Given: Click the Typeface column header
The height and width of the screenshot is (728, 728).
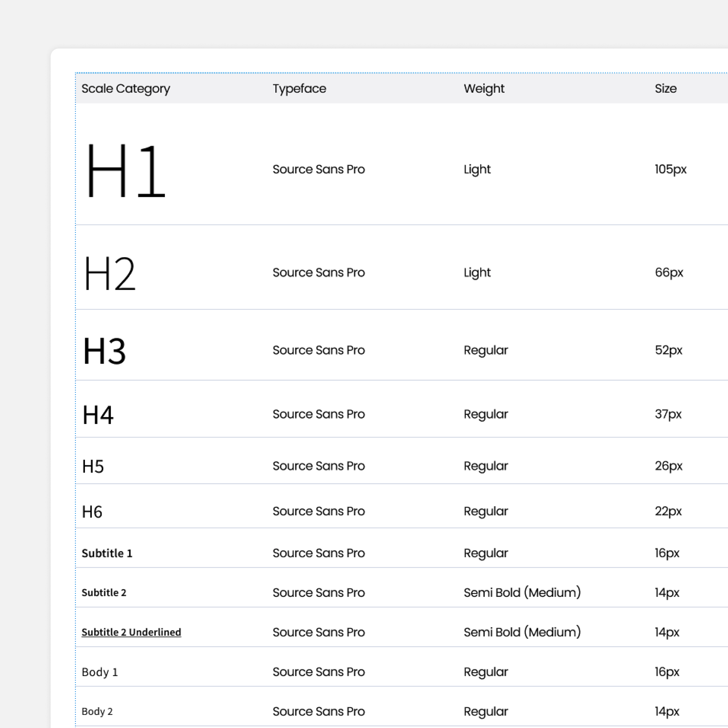Looking at the screenshot, I should click(x=300, y=89).
